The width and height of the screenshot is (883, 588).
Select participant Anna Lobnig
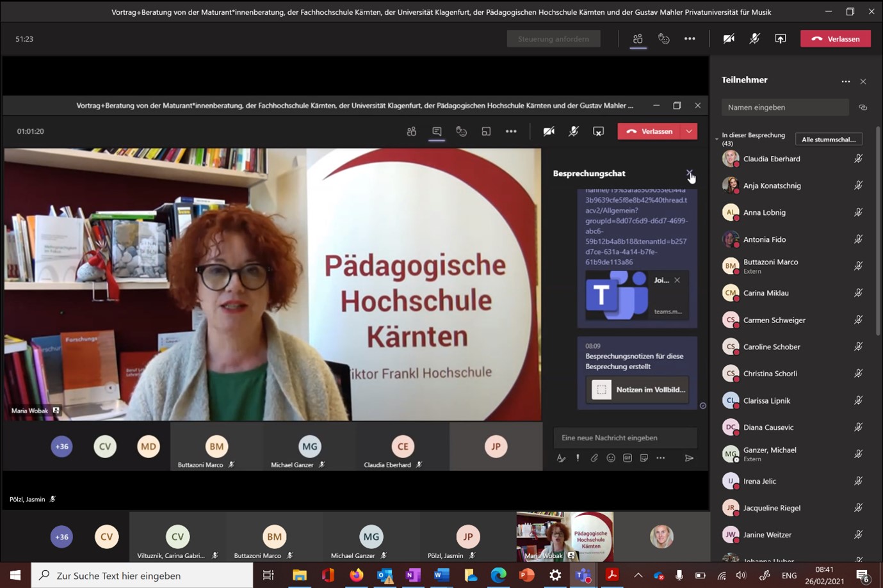[793, 212]
